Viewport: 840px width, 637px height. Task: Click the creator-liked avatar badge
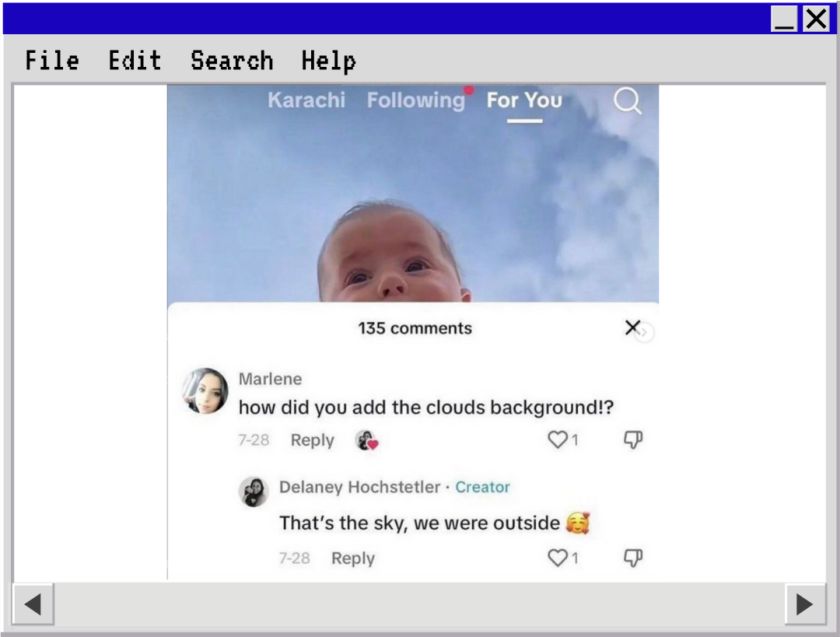click(x=367, y=440)
